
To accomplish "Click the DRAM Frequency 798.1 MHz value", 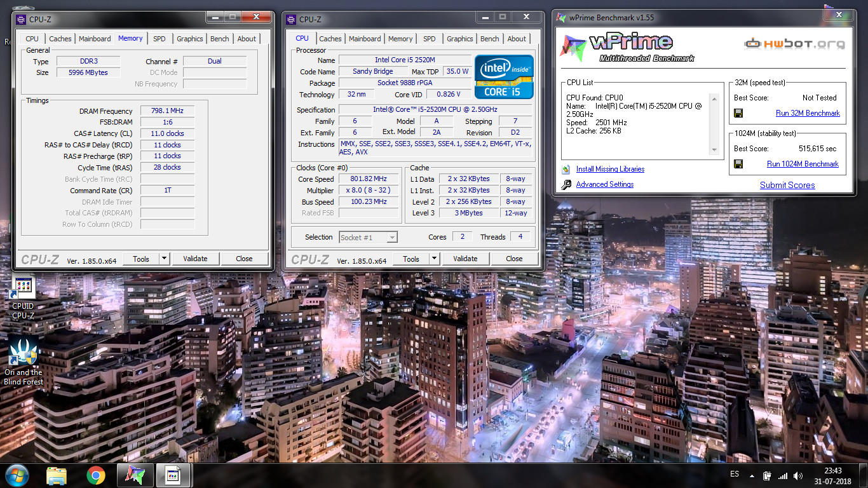I will (x=167, y=111).
